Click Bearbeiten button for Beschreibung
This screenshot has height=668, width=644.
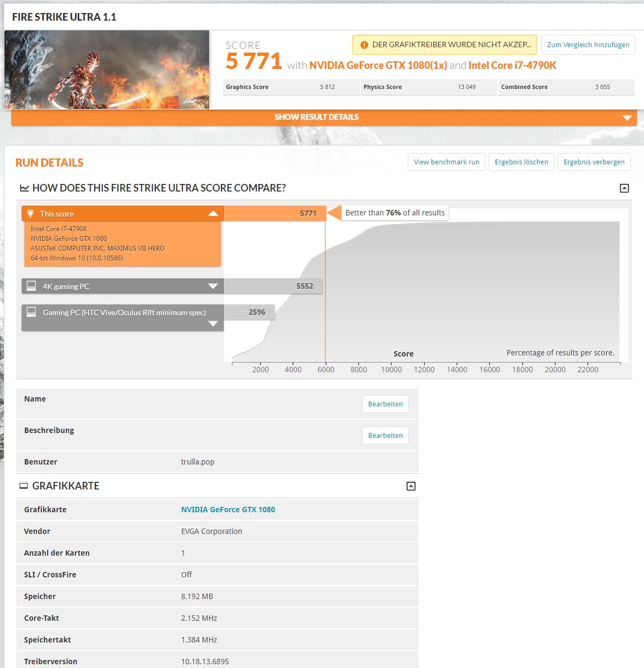click(x=386, y=436)
